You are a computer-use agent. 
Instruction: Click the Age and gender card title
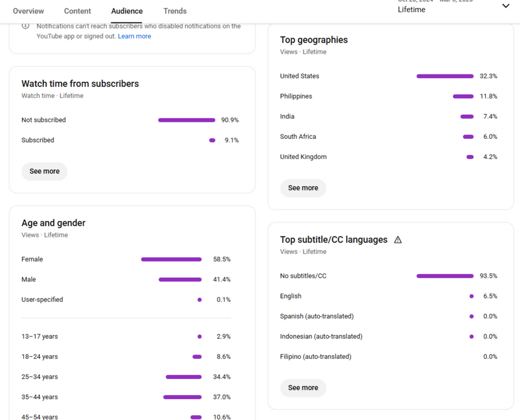coord(54,223)
